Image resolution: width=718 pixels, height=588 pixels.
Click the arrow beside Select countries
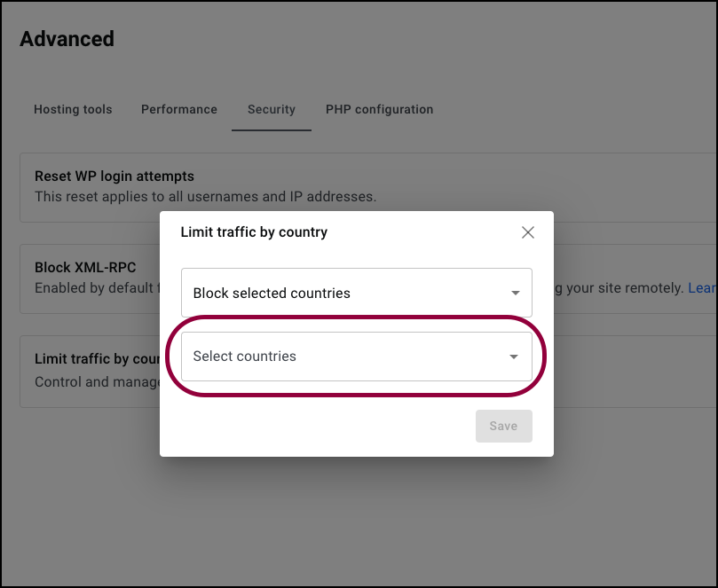(x=513, y=357)
